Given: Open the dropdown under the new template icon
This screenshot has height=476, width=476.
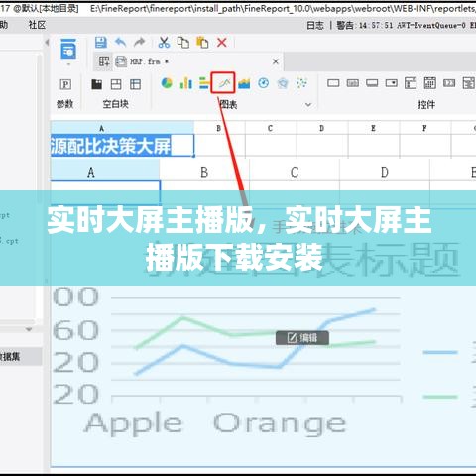Looking at the screenshot, I should pyautogui.click(x=68, y=64).
